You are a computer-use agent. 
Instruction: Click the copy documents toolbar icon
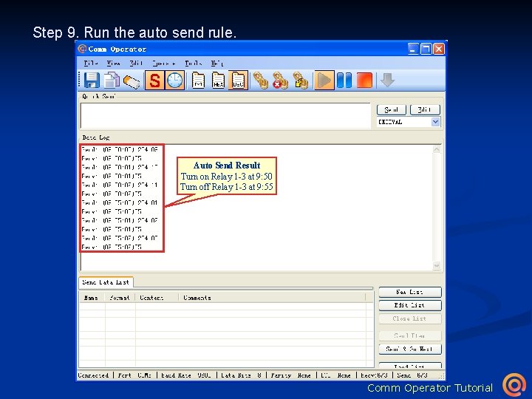(x=112, y=81)
